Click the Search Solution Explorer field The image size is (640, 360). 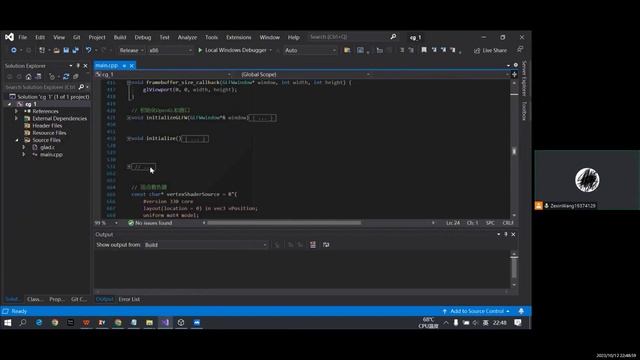[41, 87]
